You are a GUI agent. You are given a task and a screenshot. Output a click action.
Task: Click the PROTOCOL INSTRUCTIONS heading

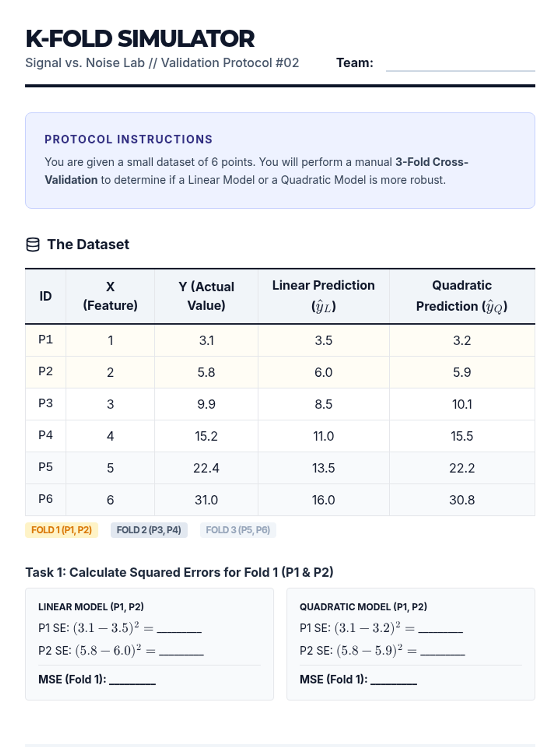(128, 139)
